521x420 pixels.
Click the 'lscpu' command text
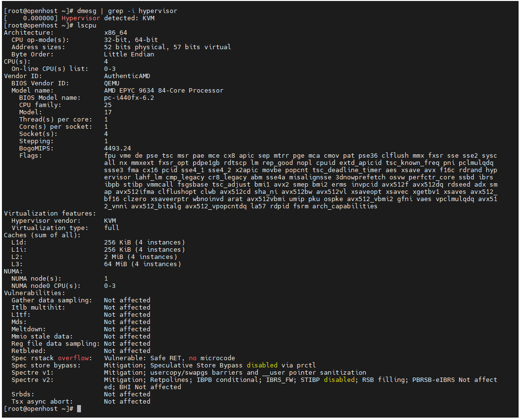pyautogui.click(x=85, y=25)
